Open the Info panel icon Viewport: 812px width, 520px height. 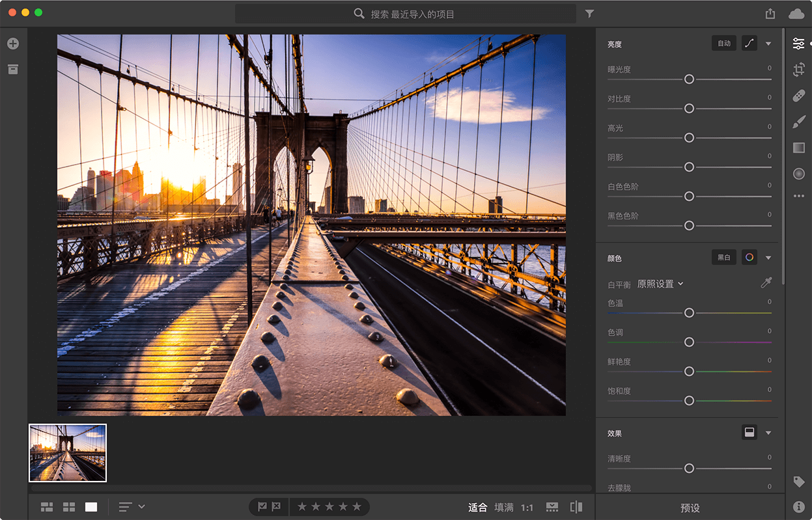tap(799, 506)
